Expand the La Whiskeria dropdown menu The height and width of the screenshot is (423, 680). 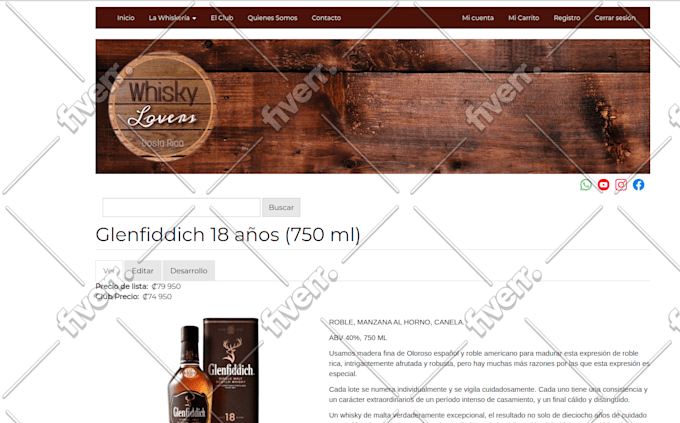click(x=172, y=18)
